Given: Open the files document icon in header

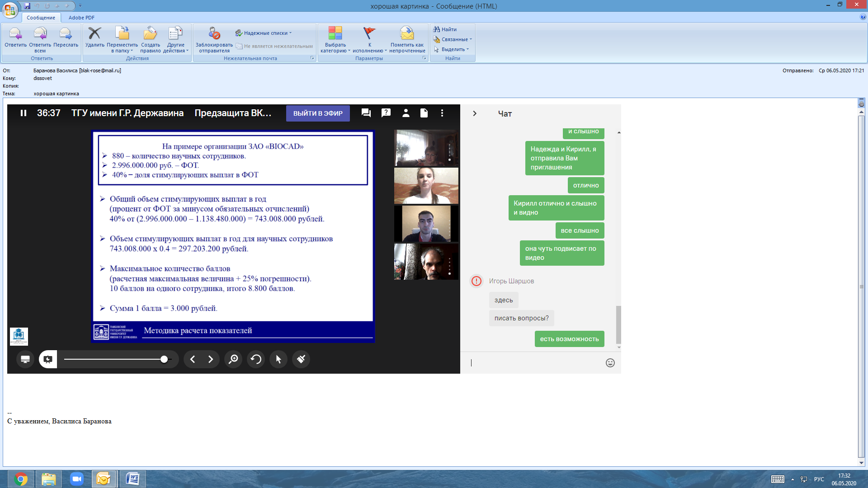Looking at the screenshot, I should coord(424,113).
